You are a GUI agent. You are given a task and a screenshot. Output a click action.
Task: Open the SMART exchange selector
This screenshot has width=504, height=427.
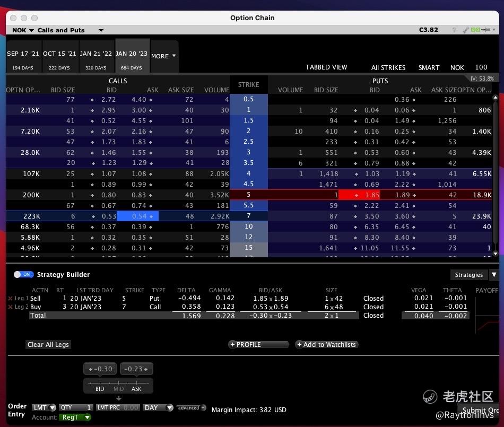pos(429,67)
